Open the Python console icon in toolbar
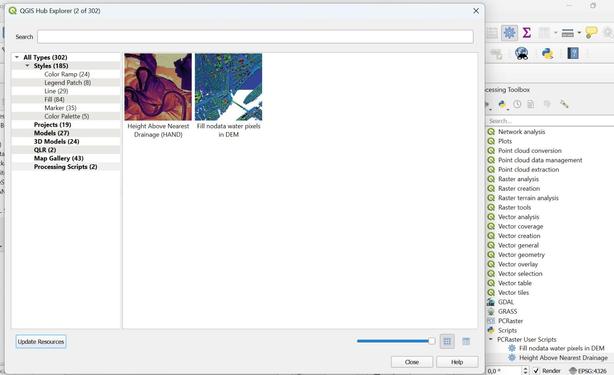This screenshot has height=375, width=614. (547, 53)
